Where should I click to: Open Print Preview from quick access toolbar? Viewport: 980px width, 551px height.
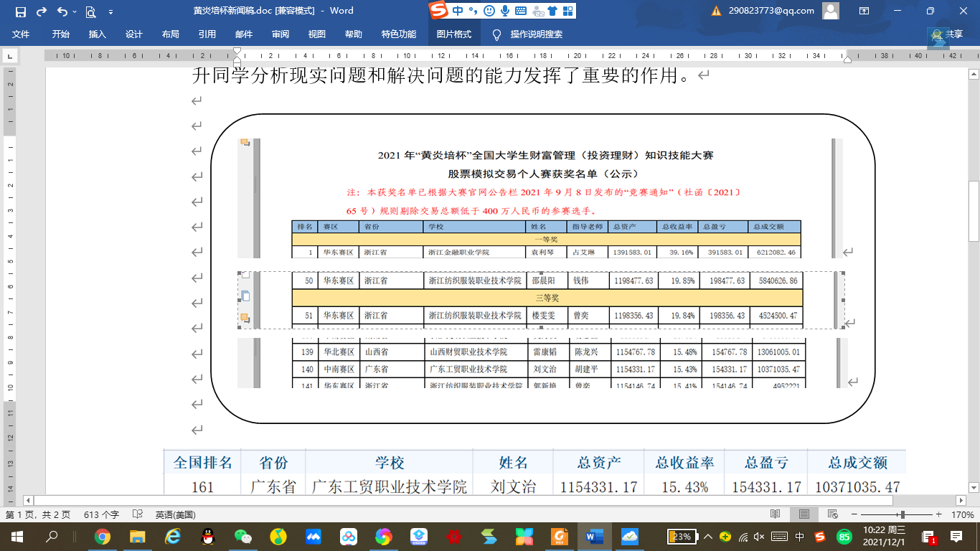[x=90, y=11]
